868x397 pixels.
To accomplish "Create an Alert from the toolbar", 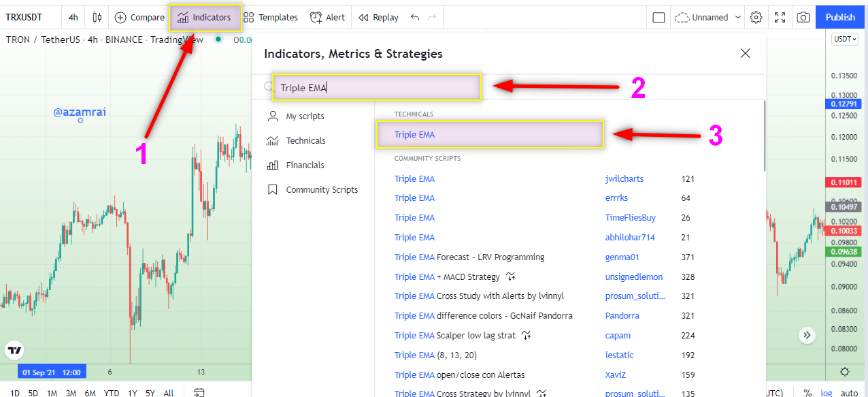I will (327, 17).
